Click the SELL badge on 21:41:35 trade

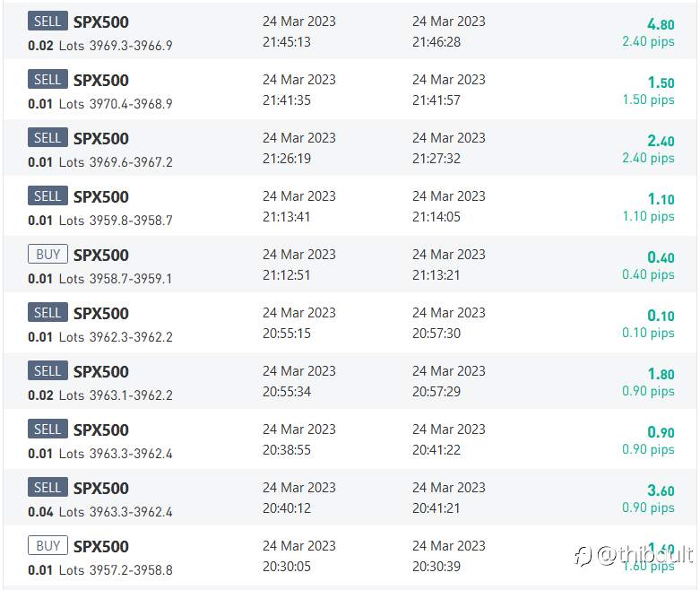click(48, 80)
